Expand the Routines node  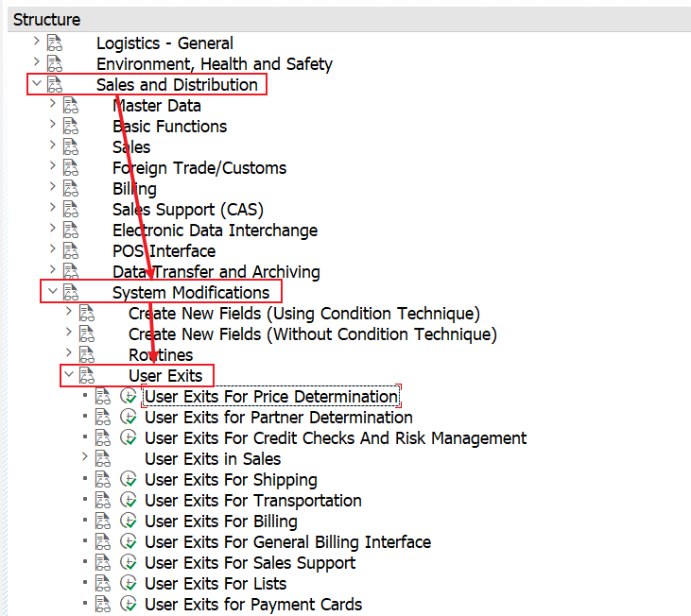(x=69, y=352)
